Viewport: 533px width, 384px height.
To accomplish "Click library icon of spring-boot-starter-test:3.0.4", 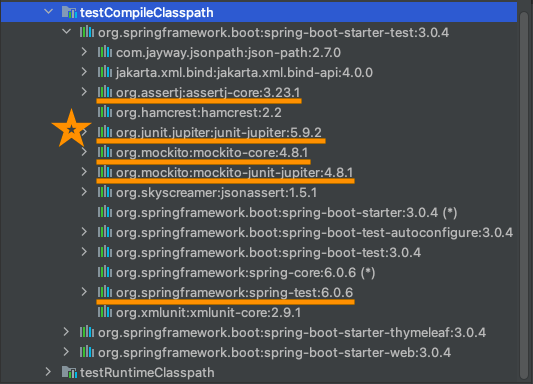I will (x=87, y=32).
